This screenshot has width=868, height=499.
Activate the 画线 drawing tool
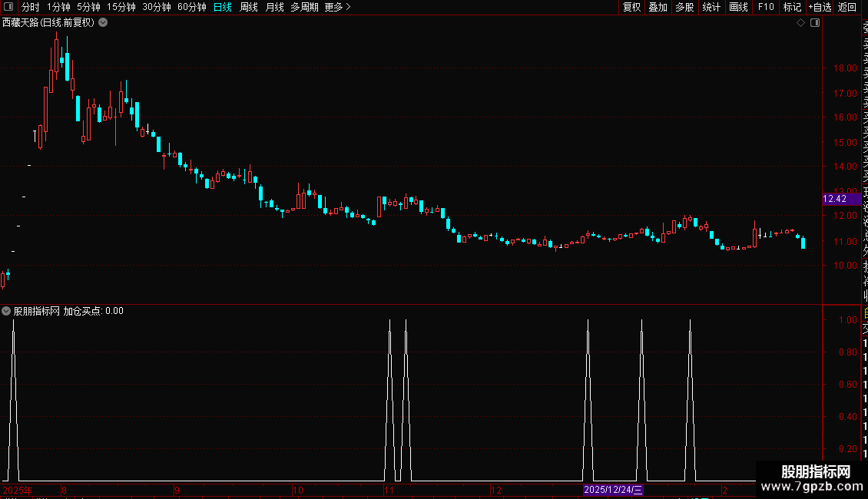[738, 7]
